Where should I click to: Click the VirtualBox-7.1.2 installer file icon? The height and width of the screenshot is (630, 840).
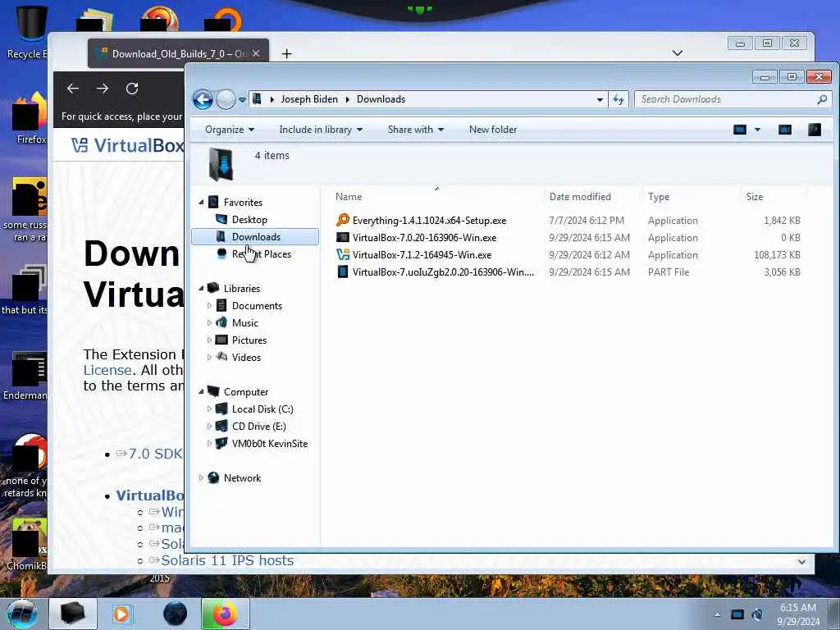(x=342, y=254)
